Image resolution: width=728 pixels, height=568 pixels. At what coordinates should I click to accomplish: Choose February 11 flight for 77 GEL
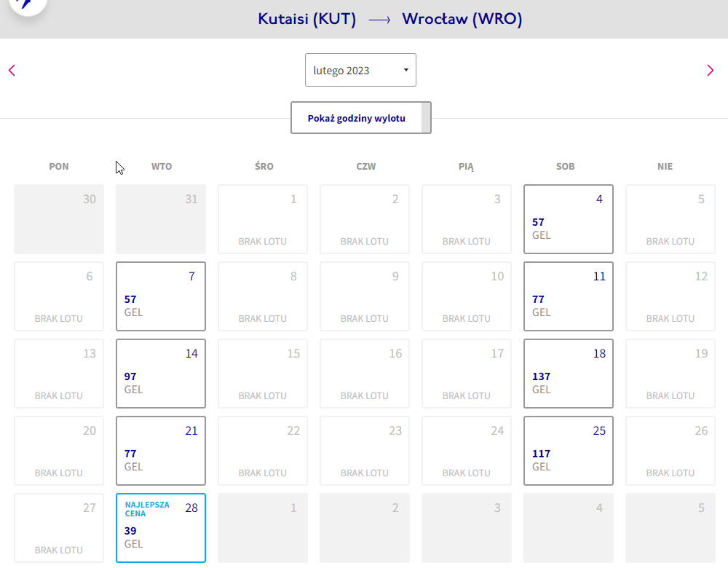click(x=569, y=296)
